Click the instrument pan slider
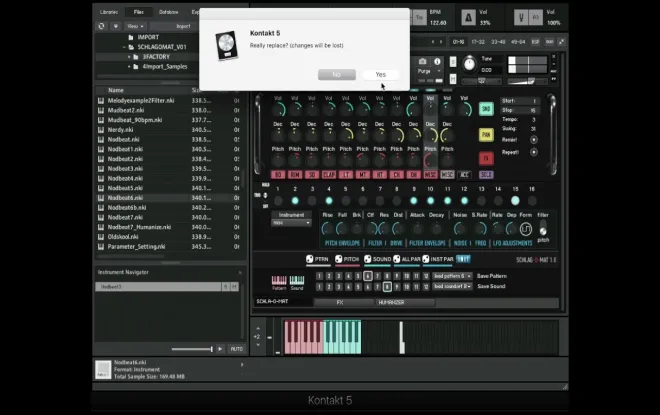The height and width of the screenshot is (415, 660). [482, 81]
